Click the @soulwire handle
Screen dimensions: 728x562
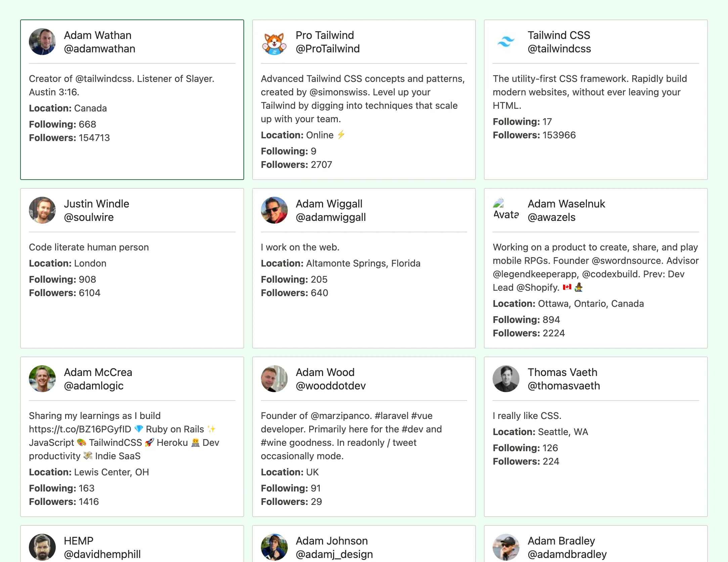click(89, 217)
